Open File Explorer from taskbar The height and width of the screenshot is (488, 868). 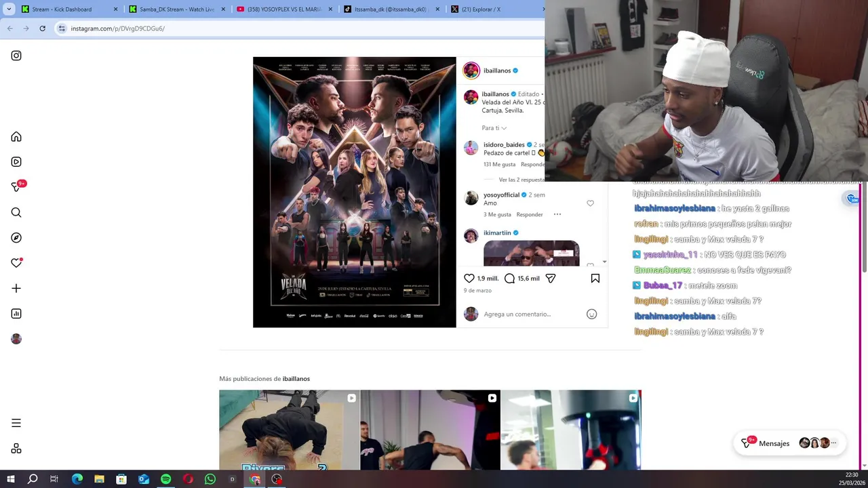tap(99, 479)
